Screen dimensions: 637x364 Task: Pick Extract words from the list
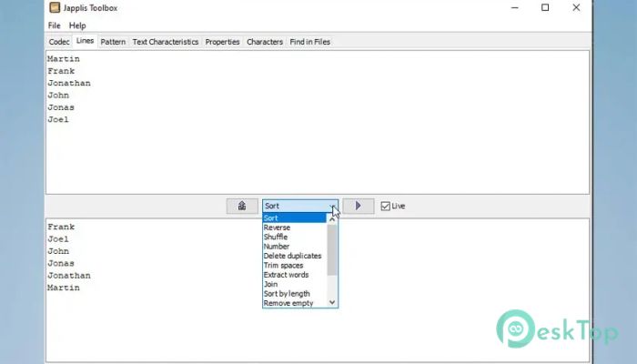coord(295,275)
